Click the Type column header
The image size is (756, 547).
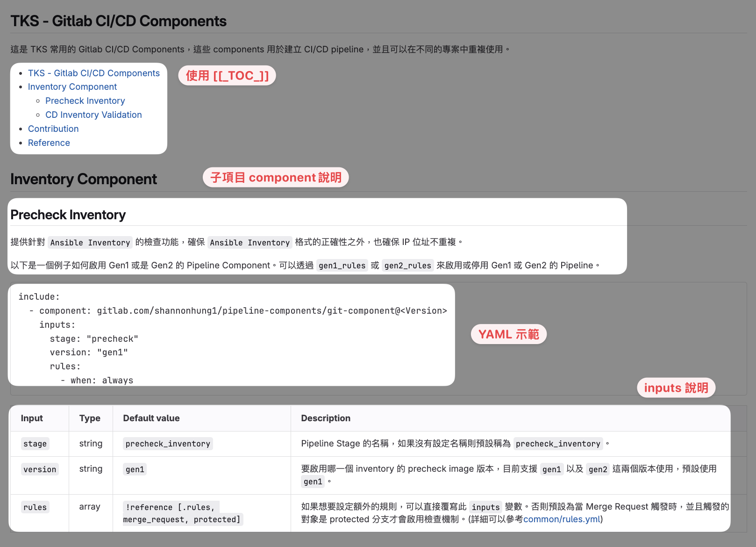(x=90, y=418)
